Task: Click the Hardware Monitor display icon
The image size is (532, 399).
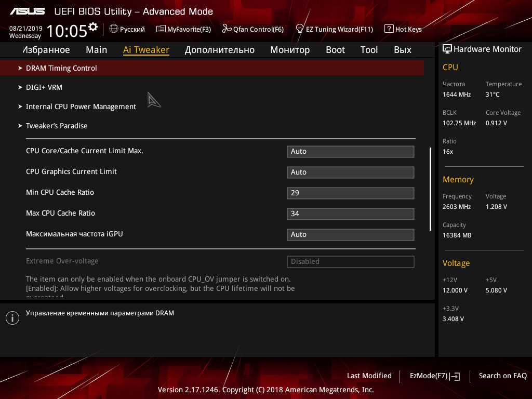Action: pyautogui.click(x=447, y=49)
